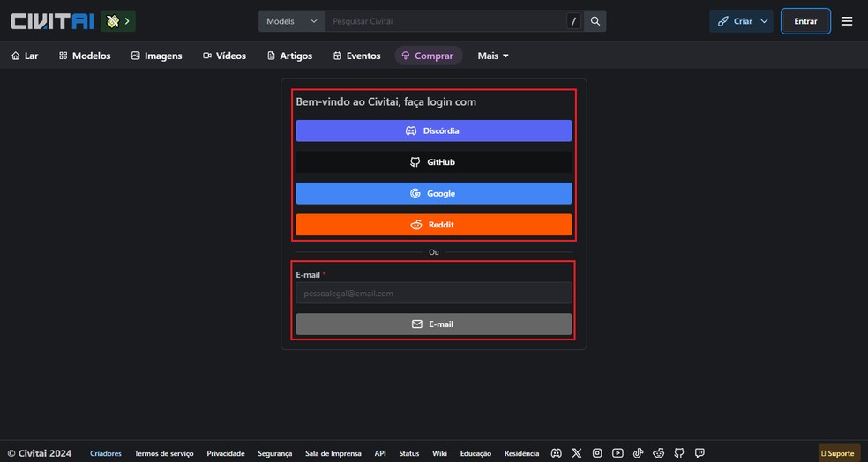868x462 pixels.
Task: Click the Instagram icon in footer
Action: pyautogui.click(x=597, y=453)
